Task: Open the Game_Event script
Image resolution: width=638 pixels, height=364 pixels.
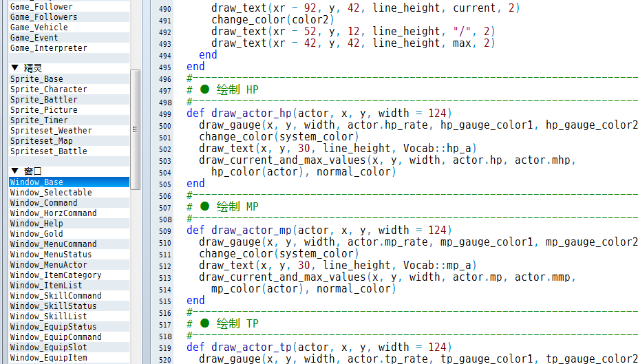Action: coord(70,37)
